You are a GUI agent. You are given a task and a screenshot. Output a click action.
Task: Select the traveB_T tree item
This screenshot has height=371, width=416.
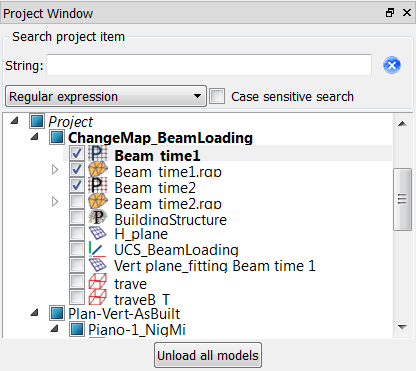tap(142, 299)
